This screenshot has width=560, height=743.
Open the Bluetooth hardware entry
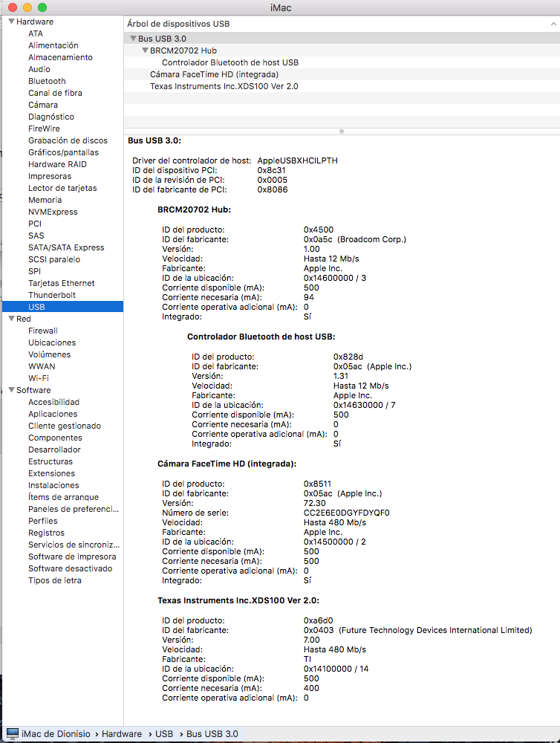pos(47,81)
